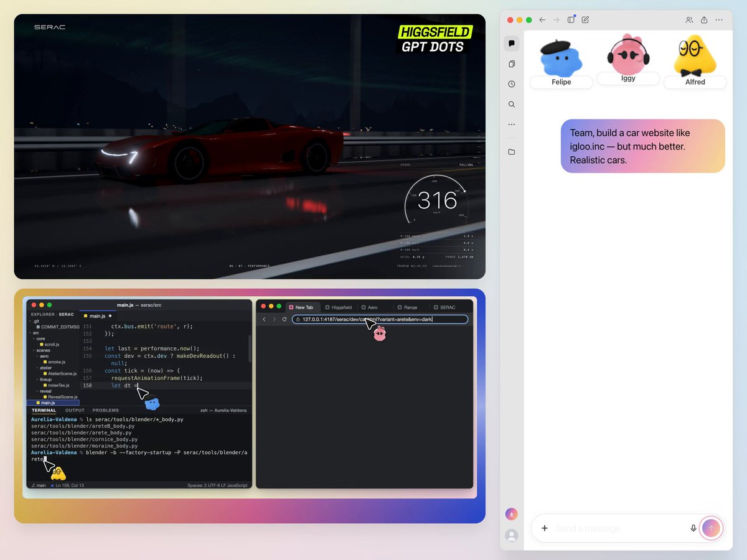The image size is (747, 560).
Task: Collapse the scenes folder in explorer
Action: pyautogui.click(x=42, y=350)
